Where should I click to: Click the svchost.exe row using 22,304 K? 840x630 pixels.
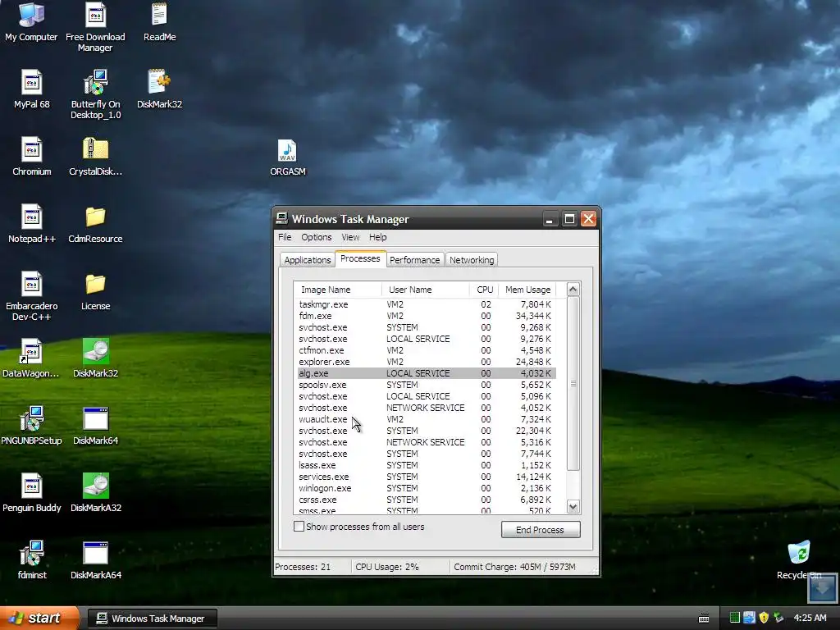click(426, 431)
